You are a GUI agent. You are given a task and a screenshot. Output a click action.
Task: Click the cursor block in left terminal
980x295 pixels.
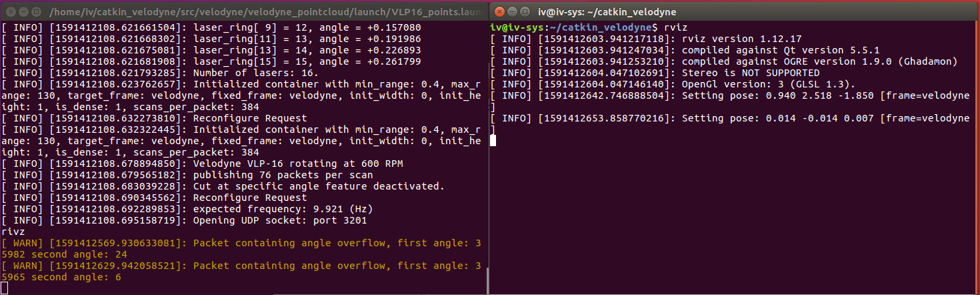click(x=5, y=288)
